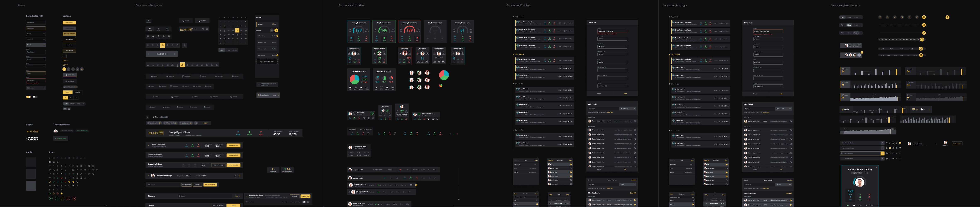Select Imperial in the unit toggle

pyautogui.click(x=77, y=92)
